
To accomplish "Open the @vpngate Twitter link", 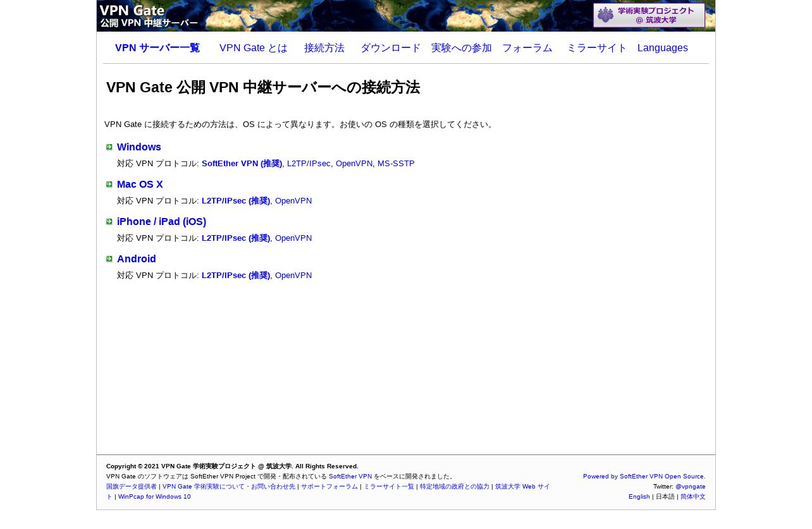I will point(691,487).
